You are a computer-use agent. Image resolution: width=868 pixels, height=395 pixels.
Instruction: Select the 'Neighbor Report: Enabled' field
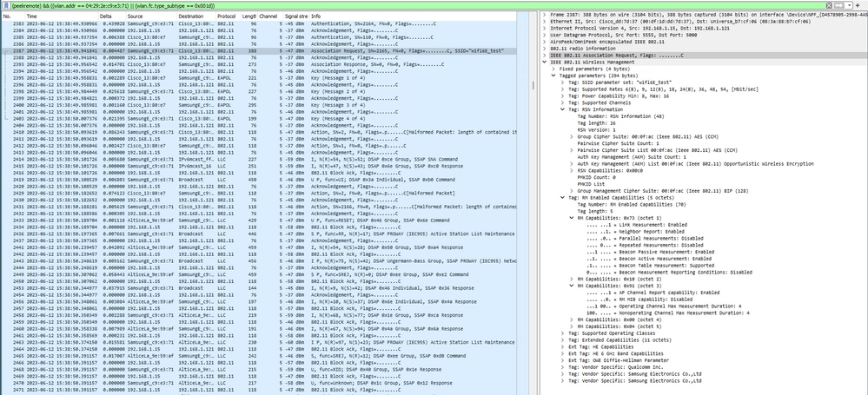point(633,231)
